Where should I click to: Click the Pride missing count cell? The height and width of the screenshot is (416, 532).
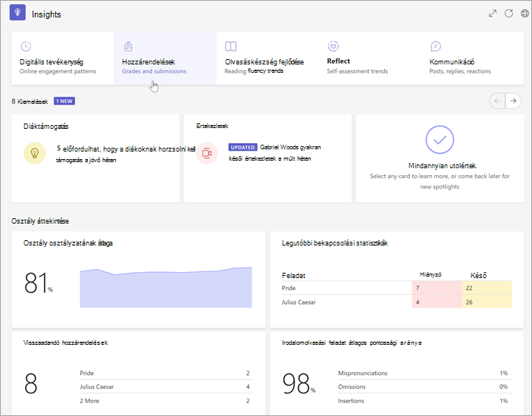[x=437, y=288]
